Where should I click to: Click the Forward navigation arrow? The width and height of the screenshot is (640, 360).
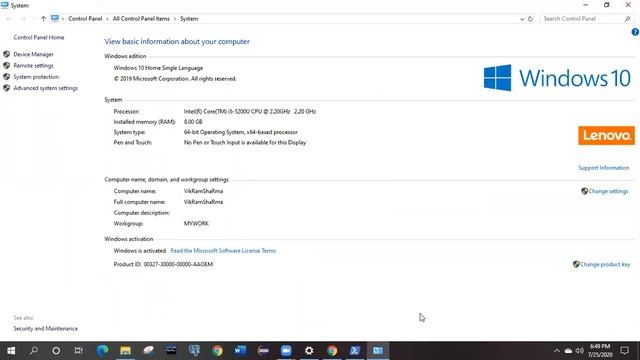click(x=23, y=19)
